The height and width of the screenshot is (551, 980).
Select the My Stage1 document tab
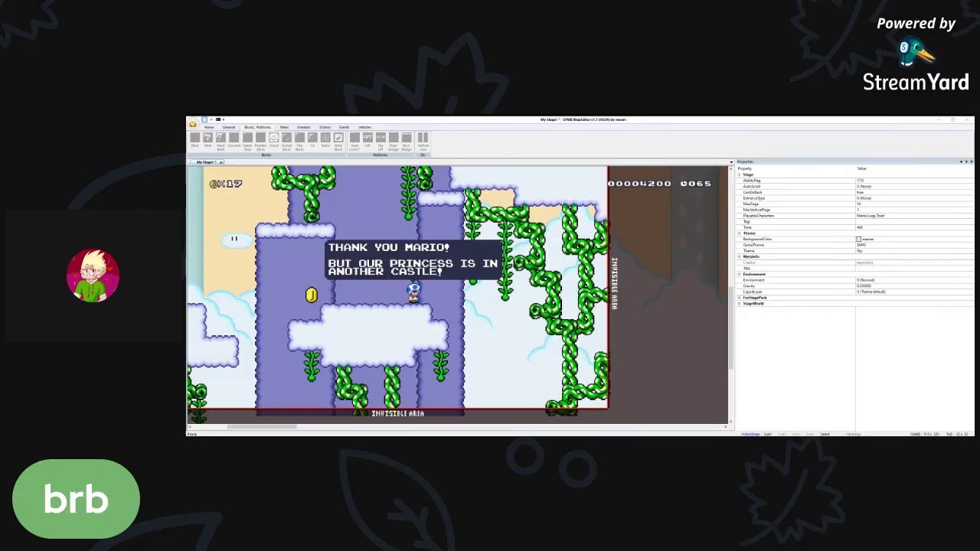pos(205,162)
